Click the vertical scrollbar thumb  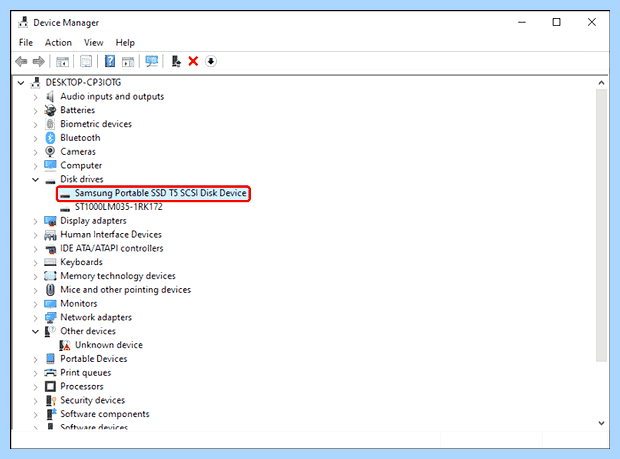601,225
